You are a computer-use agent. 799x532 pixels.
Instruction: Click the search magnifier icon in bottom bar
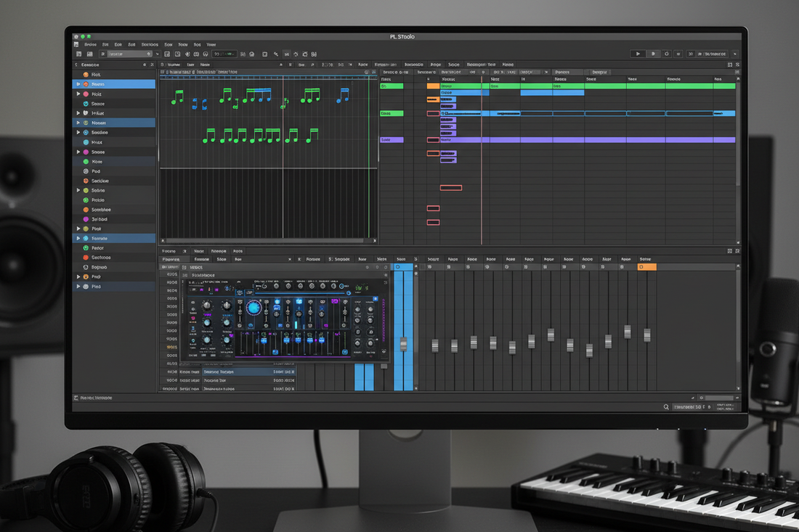666,406
